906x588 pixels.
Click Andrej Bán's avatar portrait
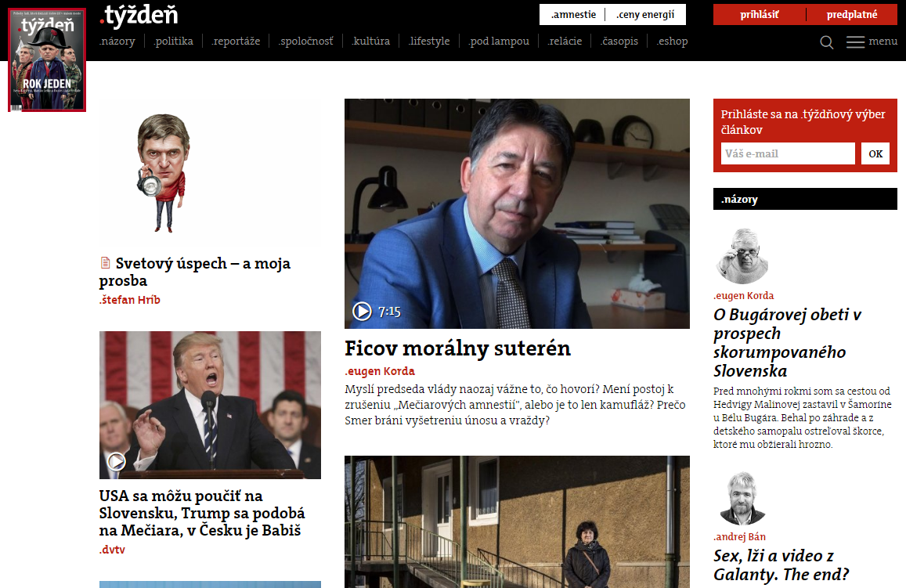742,499
